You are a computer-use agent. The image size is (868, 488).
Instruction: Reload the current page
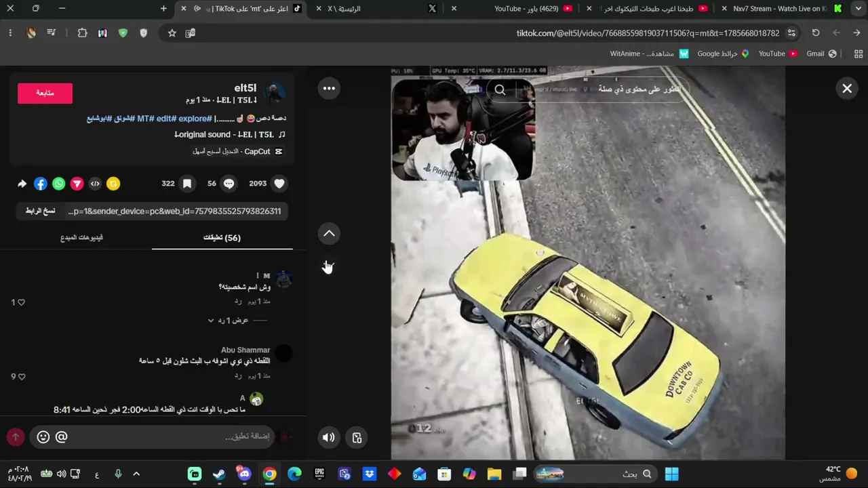(x=816, y=33)
